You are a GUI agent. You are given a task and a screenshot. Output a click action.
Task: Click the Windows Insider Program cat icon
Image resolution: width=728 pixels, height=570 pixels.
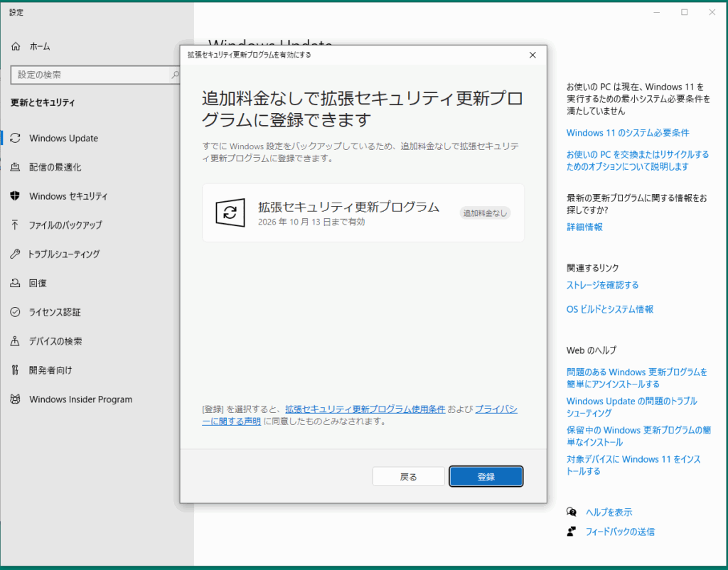(x=16, y=399)
